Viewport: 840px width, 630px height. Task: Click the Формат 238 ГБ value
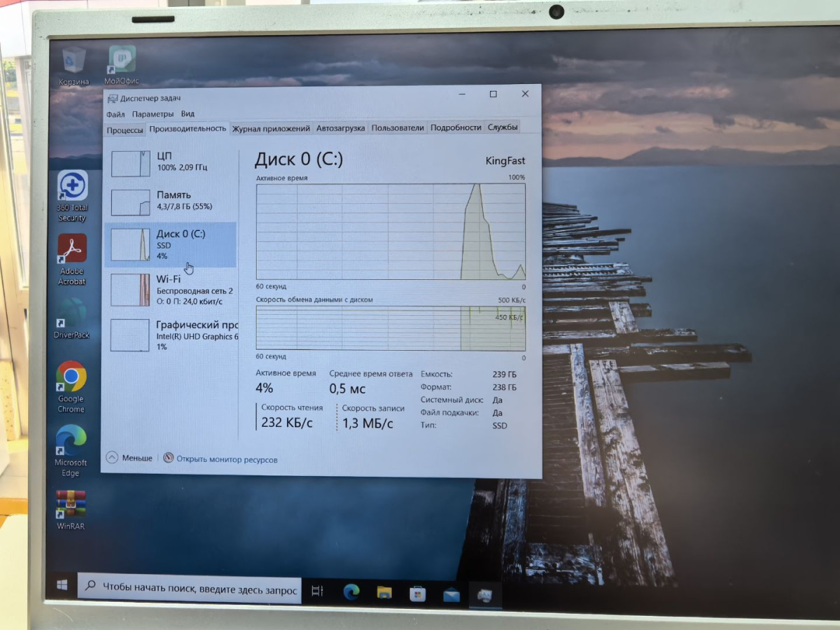point(504,387)
